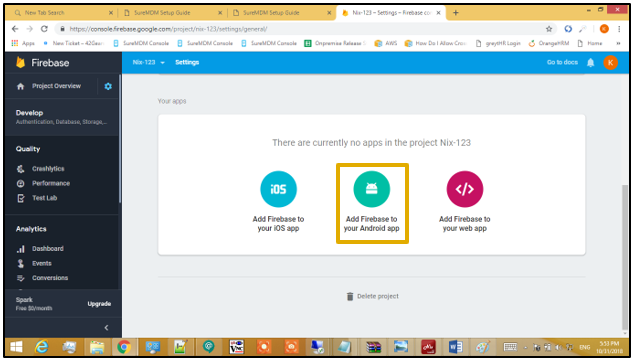Image resolution: width=635 pixels, height=360 pixels.
Task: Open the project settings gear icon
Action: click(x=108, y=86)
